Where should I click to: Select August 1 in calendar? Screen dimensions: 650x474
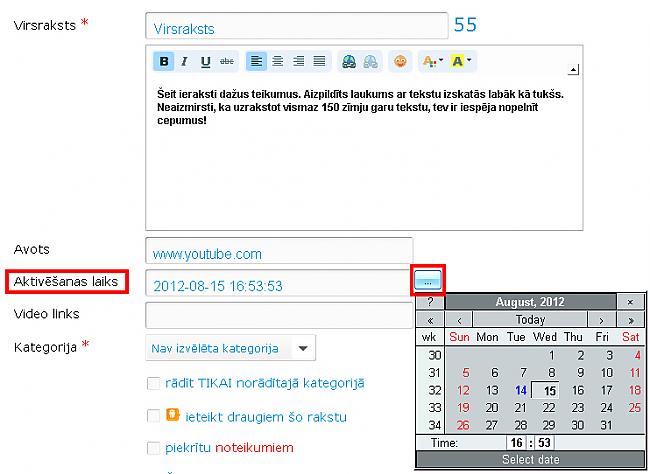[x=551, y=355]
